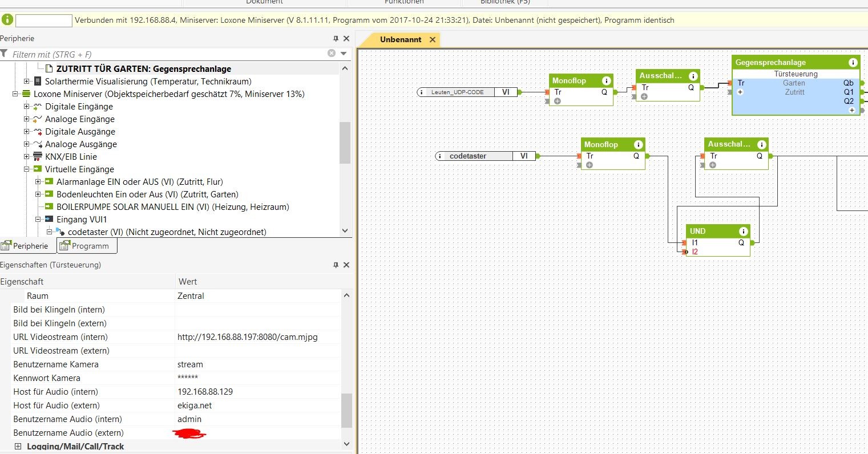
Task: Open info of the lower Ausschaltverzögerung block
Action: pyautogui.click(x=761, y=144)
